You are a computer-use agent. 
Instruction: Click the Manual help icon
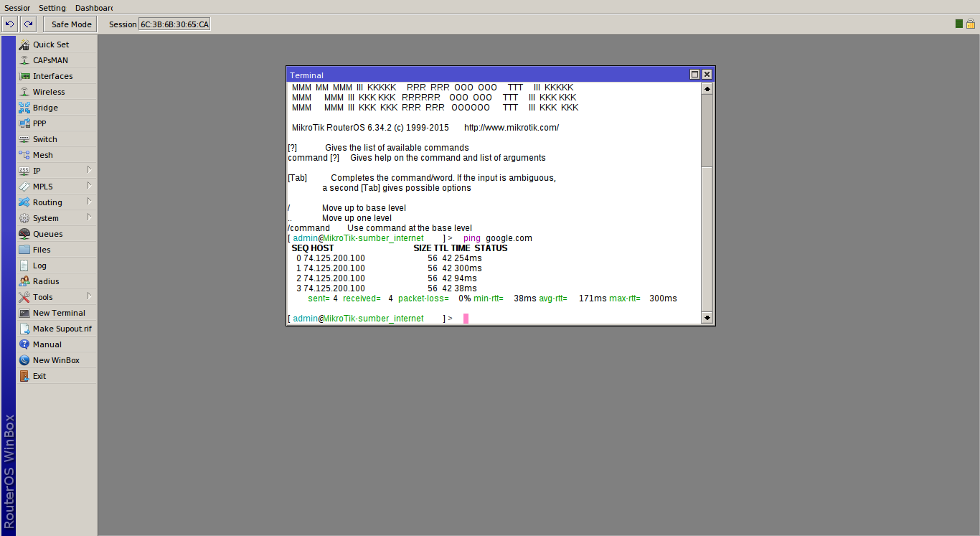(x=24, y=344)
